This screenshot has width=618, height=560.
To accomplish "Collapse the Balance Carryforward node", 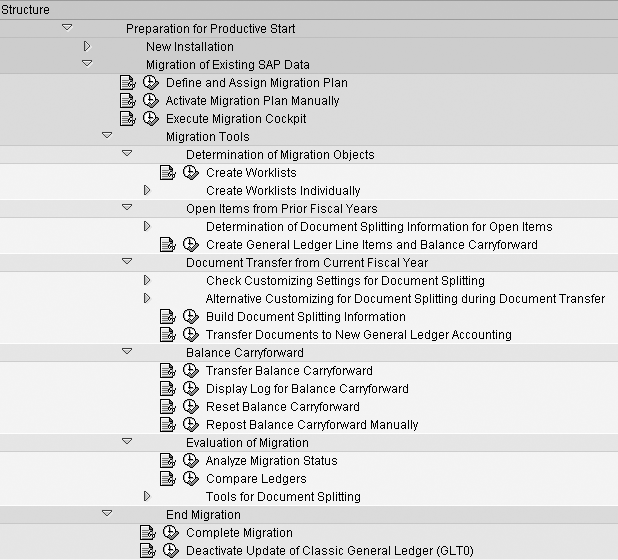I will (127, 351).
